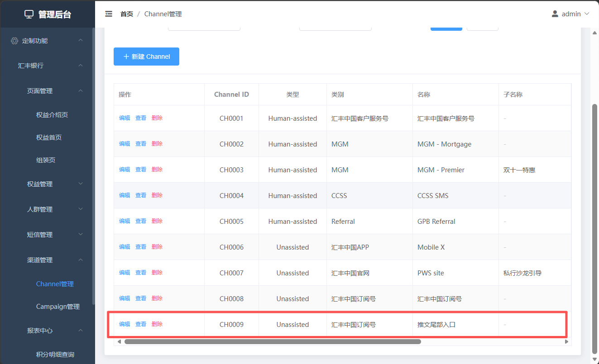Viewport: 599px width, 364px height.
Task: Toggle the sidebar collapse hamburger icon
Action: pyautogui.click(x=109, y=14)
